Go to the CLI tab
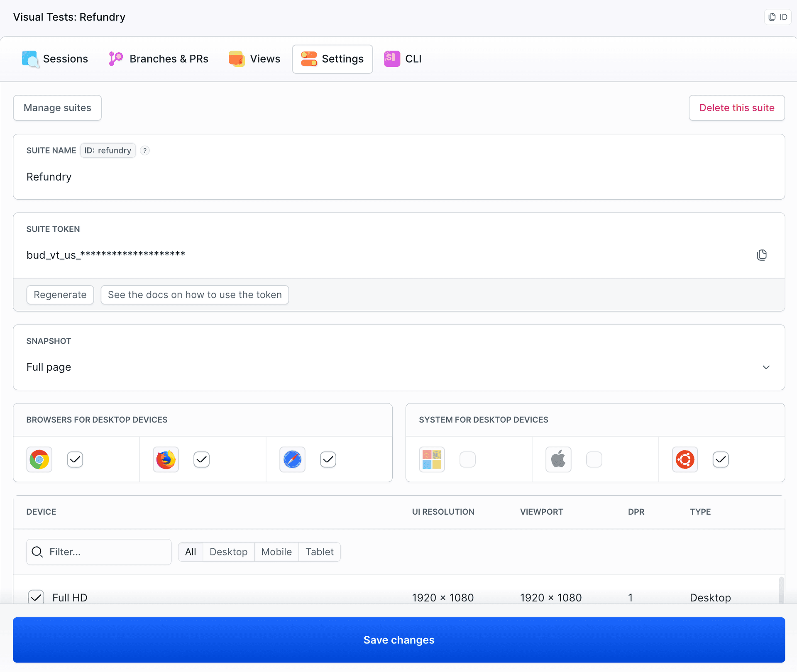 [x=403, y=59]
